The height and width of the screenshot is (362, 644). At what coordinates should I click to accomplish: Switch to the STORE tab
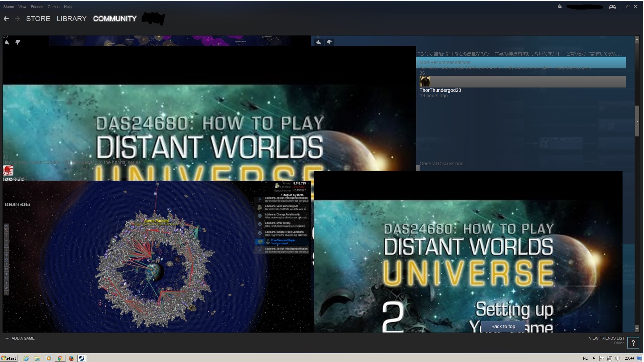click(38, 19)
